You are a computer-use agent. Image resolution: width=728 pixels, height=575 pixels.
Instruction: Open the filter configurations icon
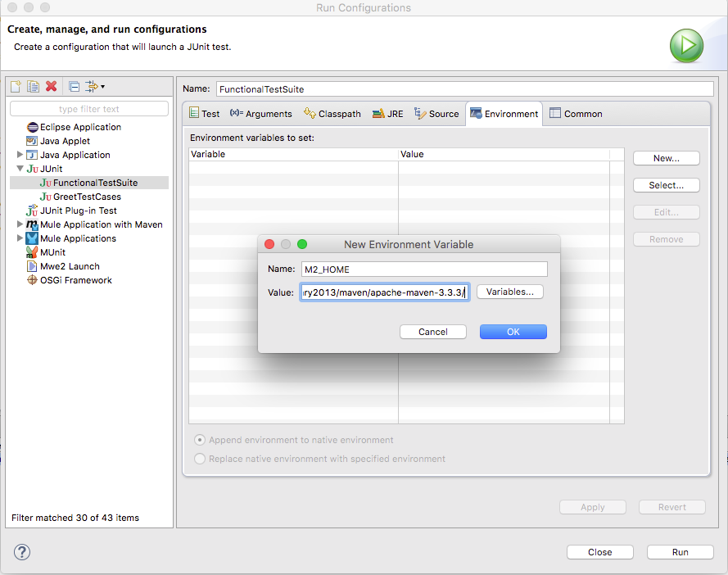pos(92,86)
